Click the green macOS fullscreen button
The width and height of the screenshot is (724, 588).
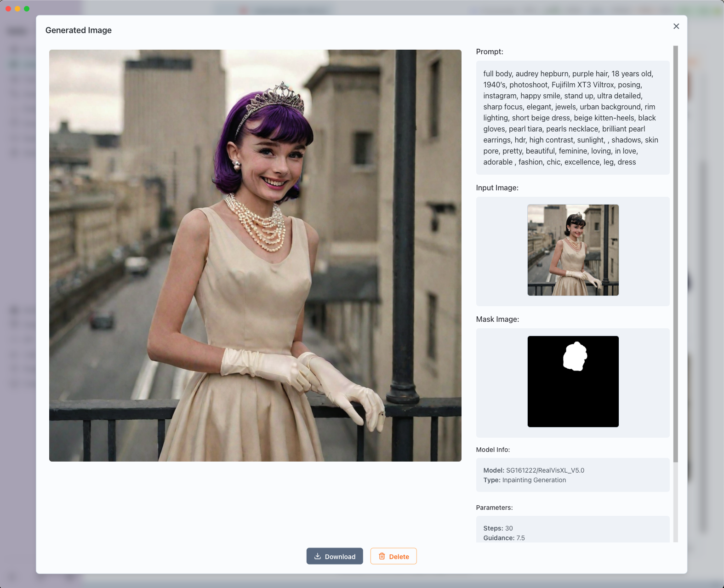27,9
